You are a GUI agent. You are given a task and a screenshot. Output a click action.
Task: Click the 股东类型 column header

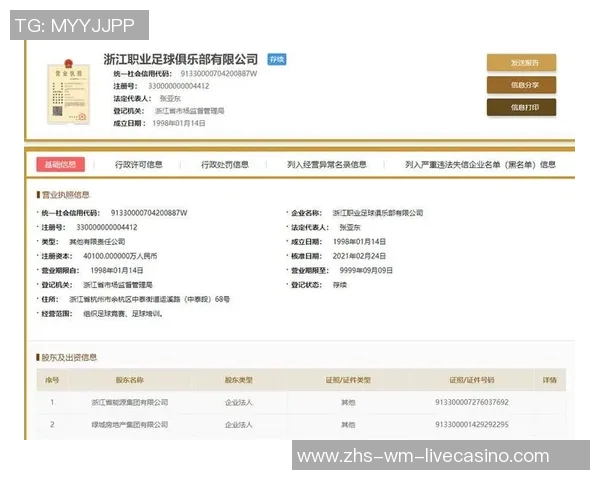point(238,380)
